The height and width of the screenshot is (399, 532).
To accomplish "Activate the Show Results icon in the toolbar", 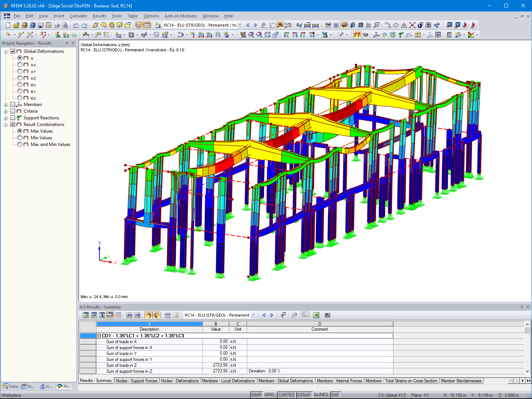I will tap(279, 25).
